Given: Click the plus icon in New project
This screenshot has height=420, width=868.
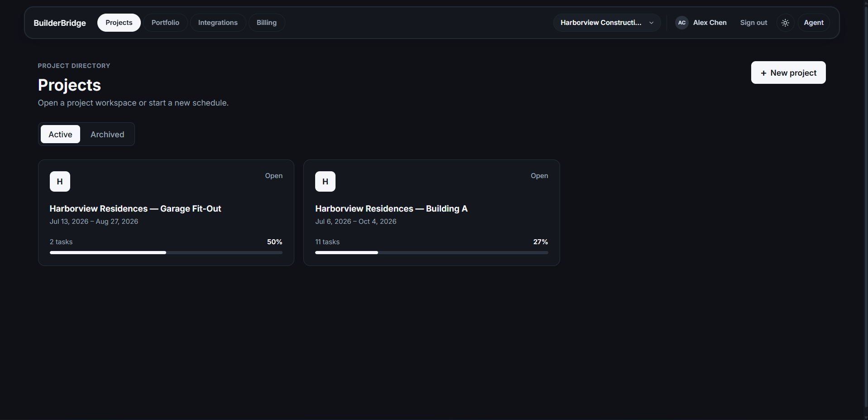Looking at the screenshot, I should coord(763,73).
